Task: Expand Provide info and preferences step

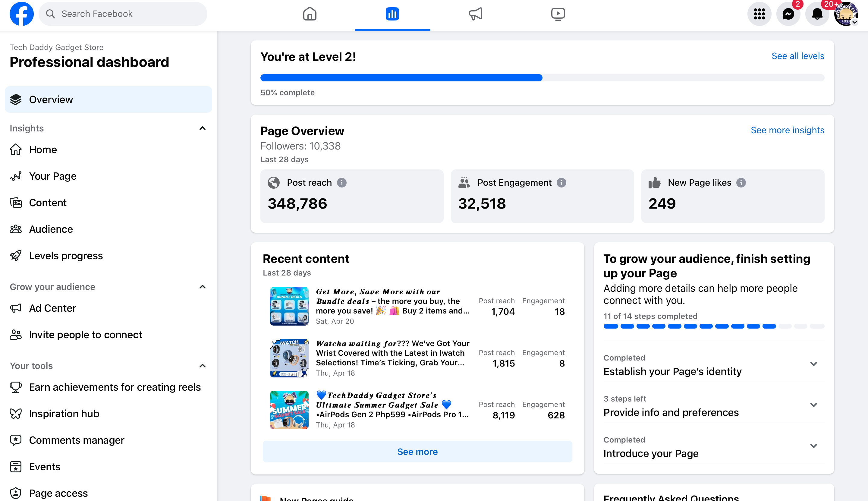Action: coord(813,405)
